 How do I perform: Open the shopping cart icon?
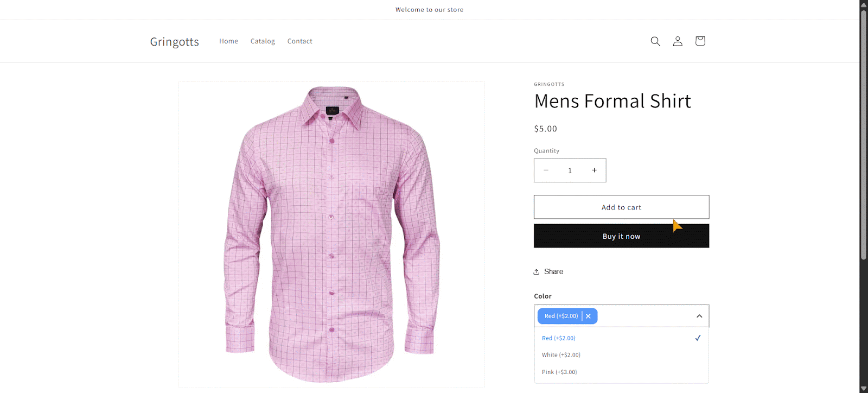point(700,41)
